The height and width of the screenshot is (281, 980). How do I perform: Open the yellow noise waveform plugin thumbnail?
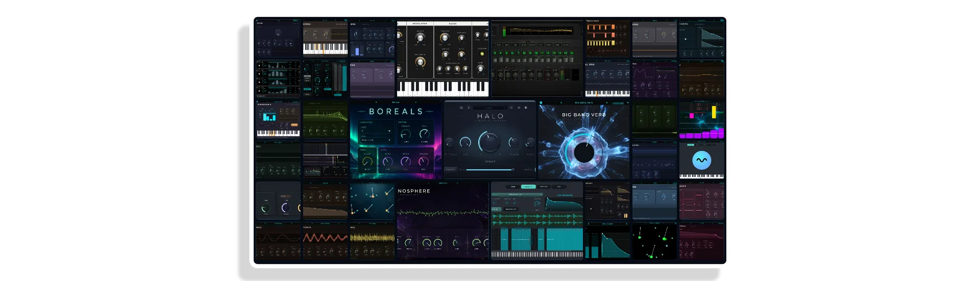click(x=372, y=241)
